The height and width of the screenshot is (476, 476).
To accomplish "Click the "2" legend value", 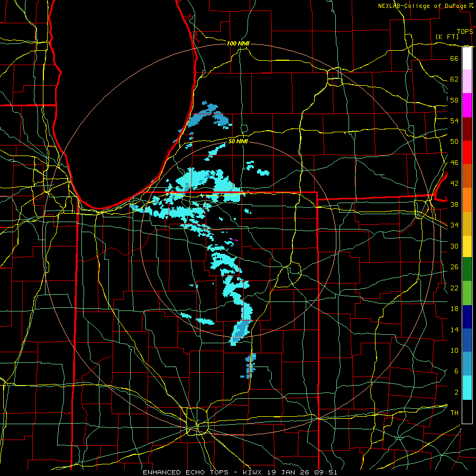I will point(456,392).
